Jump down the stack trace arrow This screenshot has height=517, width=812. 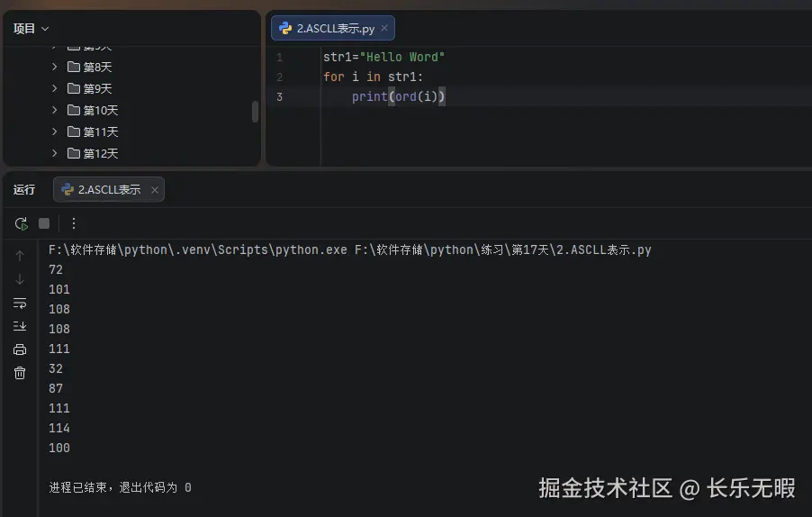pos(20,279)
